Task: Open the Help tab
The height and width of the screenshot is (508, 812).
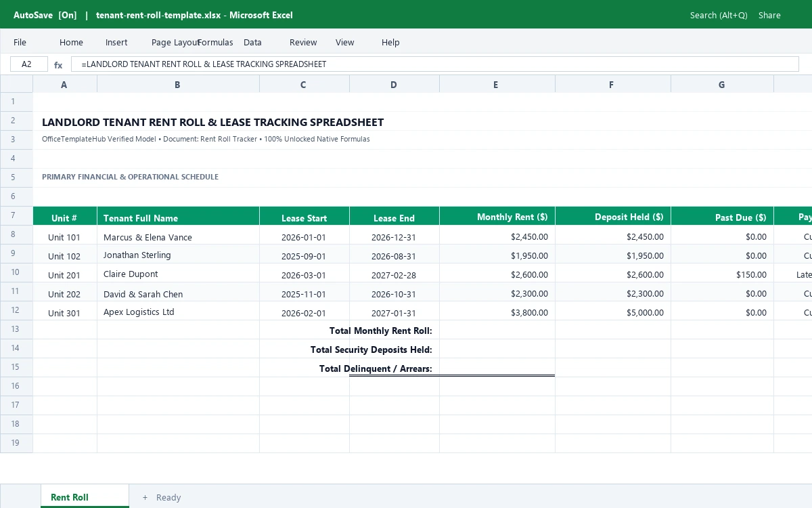Action: pyautogui.click(x=390, y=42)
